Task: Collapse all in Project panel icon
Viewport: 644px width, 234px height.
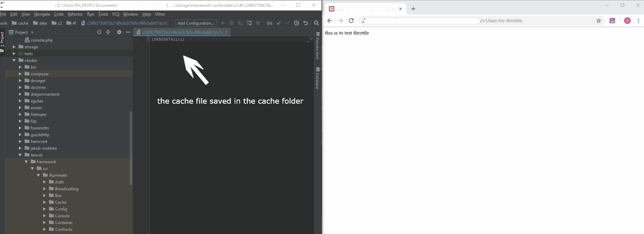Action: pyautogui.click(x=108, y=32)
